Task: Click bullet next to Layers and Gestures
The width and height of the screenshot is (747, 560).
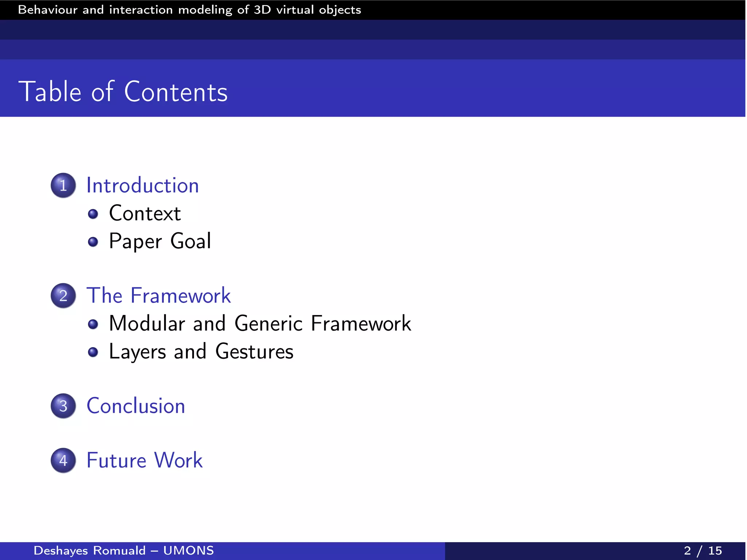Action: (x=93, y=352)
